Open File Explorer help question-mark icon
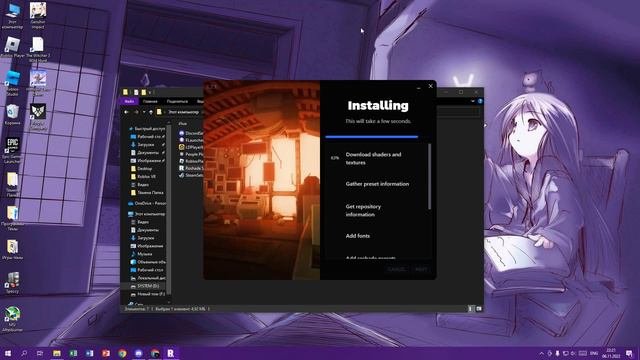This screenshot has width=640, height=360. pyautogui.click(x=480, y=101)
